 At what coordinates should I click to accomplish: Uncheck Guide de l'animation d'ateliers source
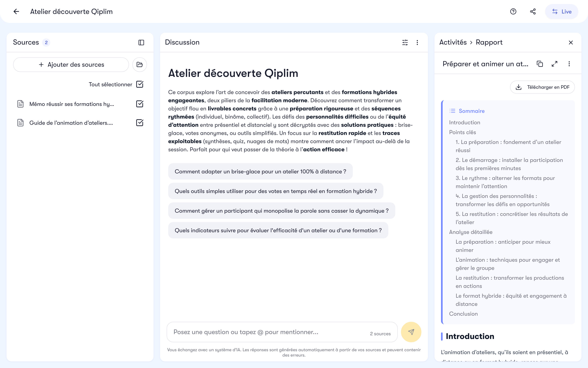coord(140,123)
